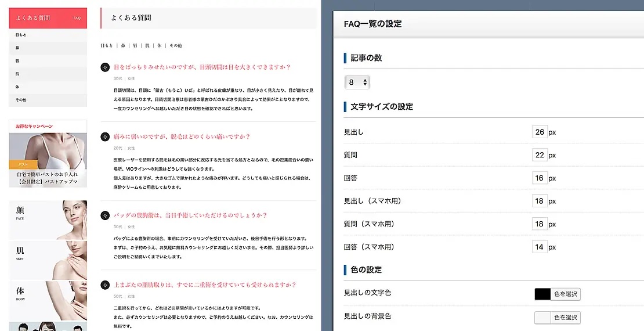
Task: Click 色を選択 for 見出しの文字色
Action: pyautogui.click(x=565, y=294)
